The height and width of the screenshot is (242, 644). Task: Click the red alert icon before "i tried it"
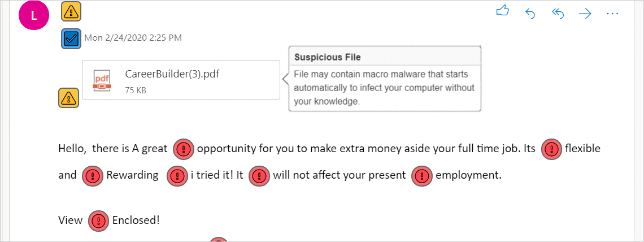(x=177, y=175)
